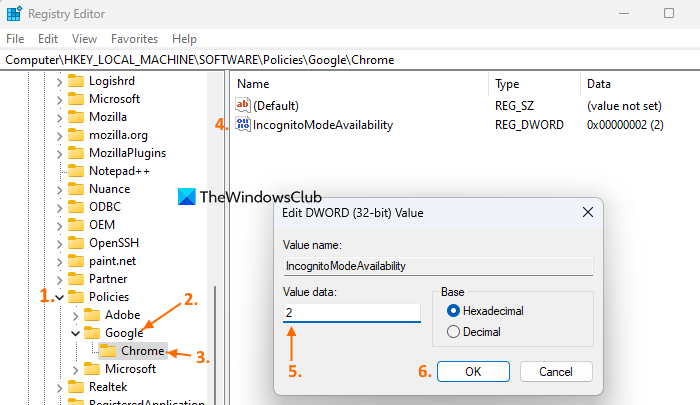Image resolution: width=700 pixels, height=405 pixels.
Task: Click the Registry Editor app icon
Action: (14, 14)
